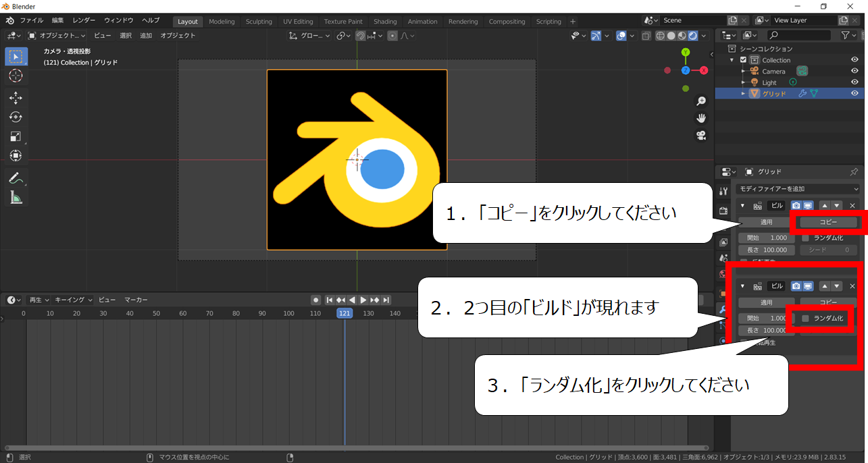Switch to solid viewport shading

[671, 36]
